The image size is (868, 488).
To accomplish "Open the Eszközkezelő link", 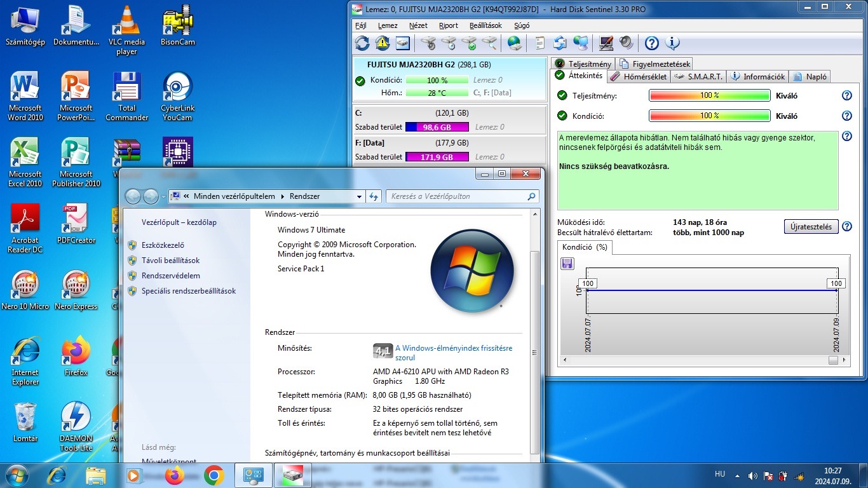I will pyautogui.click(x=163, y=245).
